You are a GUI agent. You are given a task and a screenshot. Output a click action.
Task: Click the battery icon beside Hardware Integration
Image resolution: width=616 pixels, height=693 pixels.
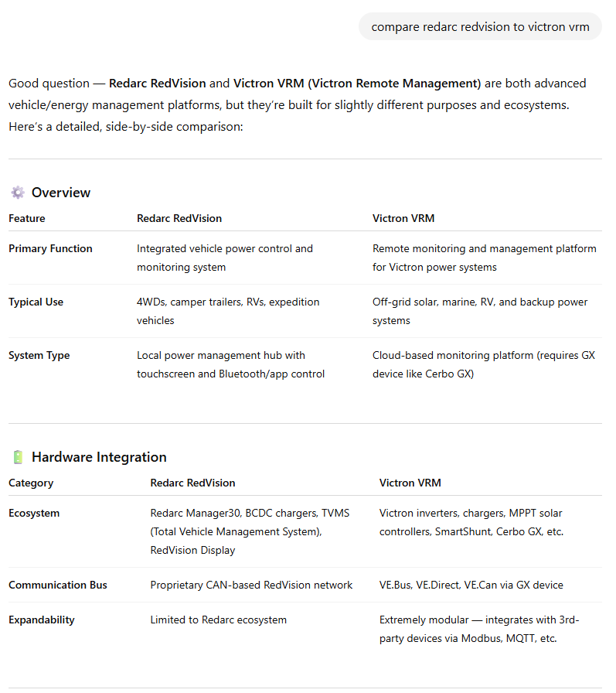(17, 457)
